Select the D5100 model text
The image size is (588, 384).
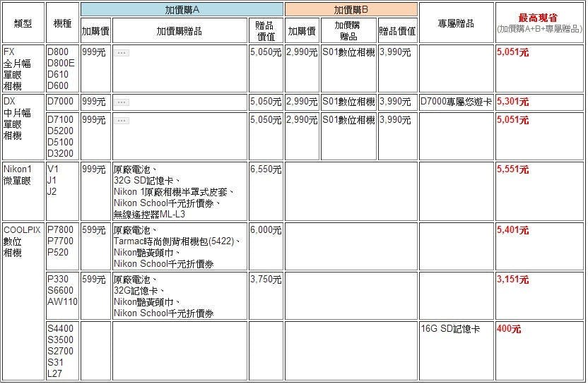pyautogui.click(x=60, y=143)
